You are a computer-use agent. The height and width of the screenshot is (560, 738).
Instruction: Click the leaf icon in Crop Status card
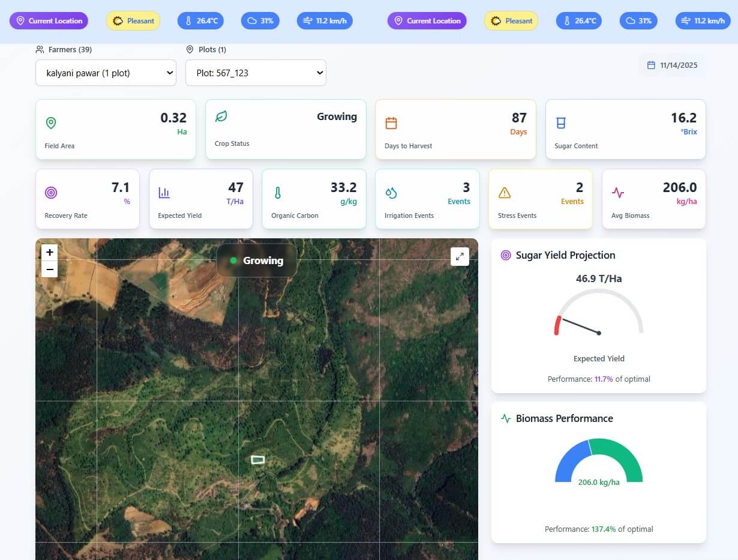point(221,116)
